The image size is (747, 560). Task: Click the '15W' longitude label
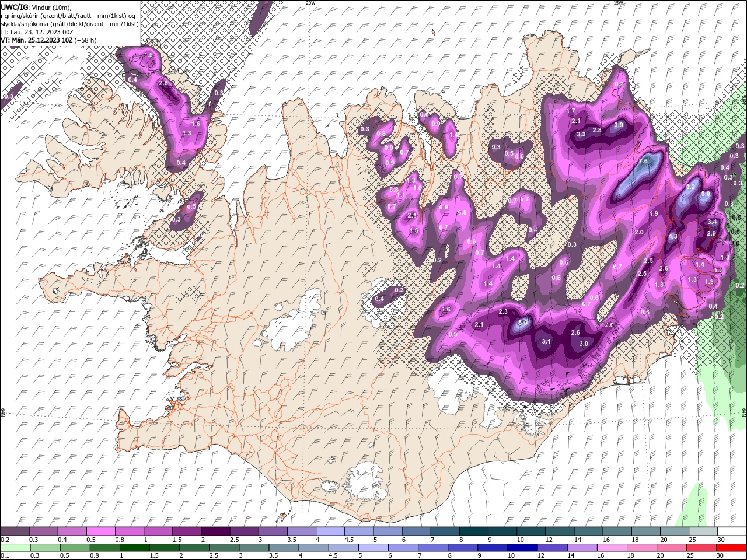tap(619, 3)
